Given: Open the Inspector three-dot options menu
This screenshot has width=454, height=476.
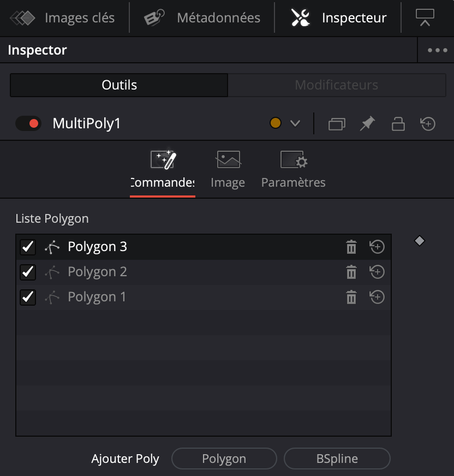Looking at the screenshot, I should click(437, 50).
